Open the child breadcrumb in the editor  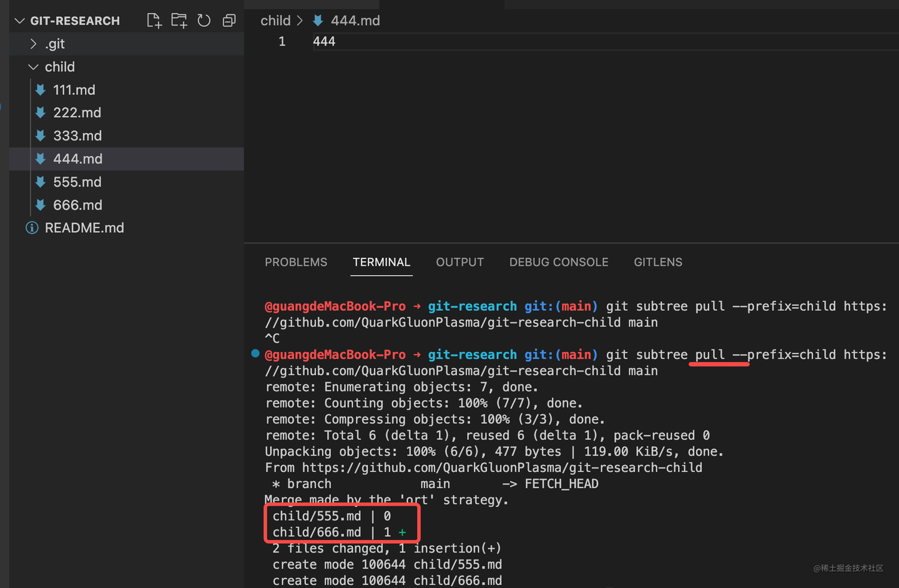[275, 20]
